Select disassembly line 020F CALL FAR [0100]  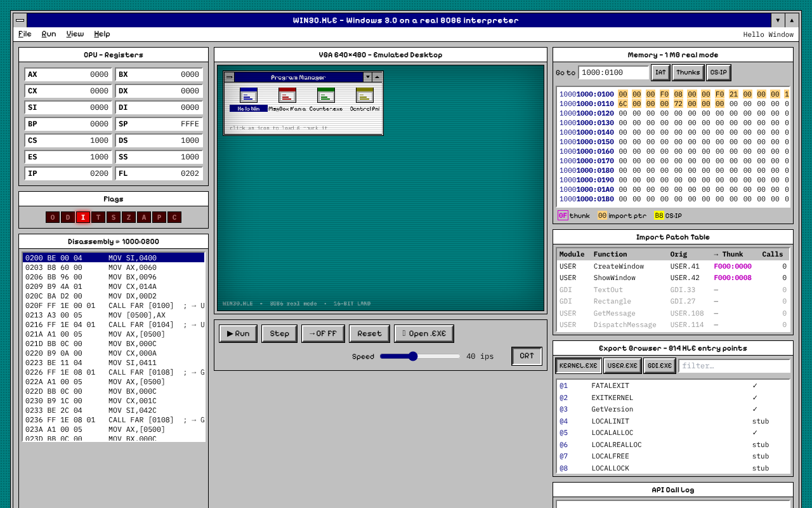tap(114, 305)
